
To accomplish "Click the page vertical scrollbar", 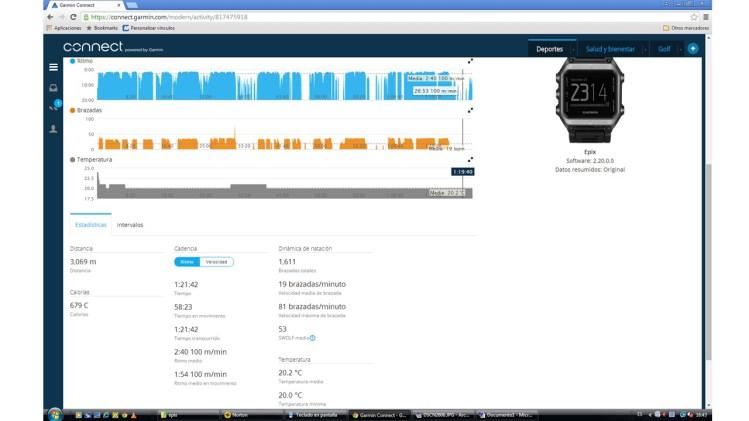I will (x=708, y=261).
